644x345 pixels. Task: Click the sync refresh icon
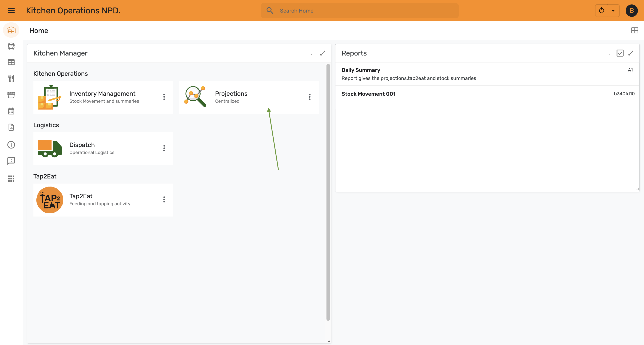click(x=601, y=10)
